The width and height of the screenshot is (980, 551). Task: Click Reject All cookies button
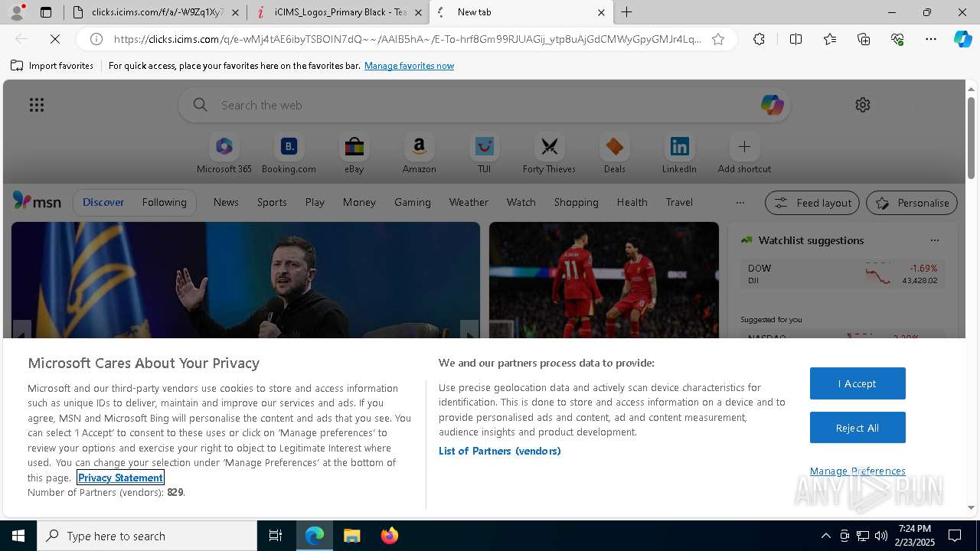coord(857,428)
